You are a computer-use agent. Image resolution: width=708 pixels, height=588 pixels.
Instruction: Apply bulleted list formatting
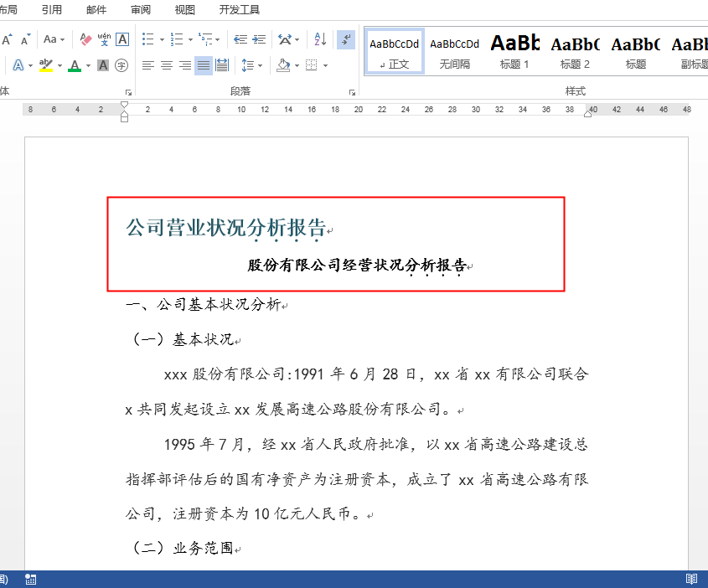pos(148,39)
